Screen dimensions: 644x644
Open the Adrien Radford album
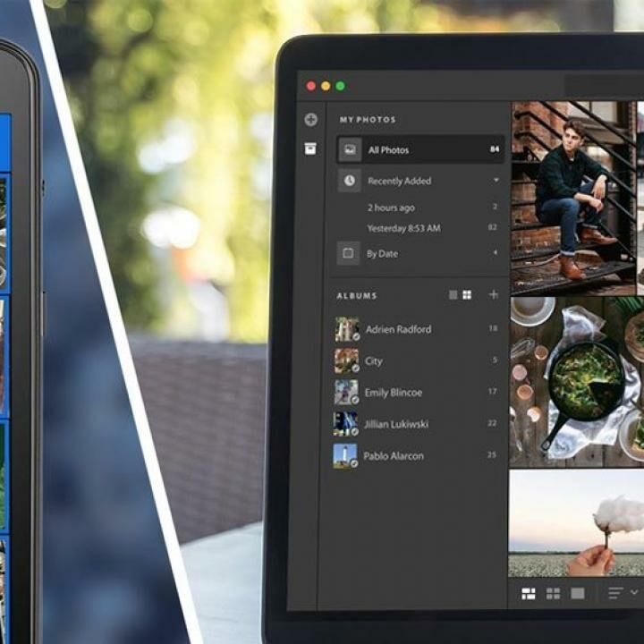[x=417, y=329]
